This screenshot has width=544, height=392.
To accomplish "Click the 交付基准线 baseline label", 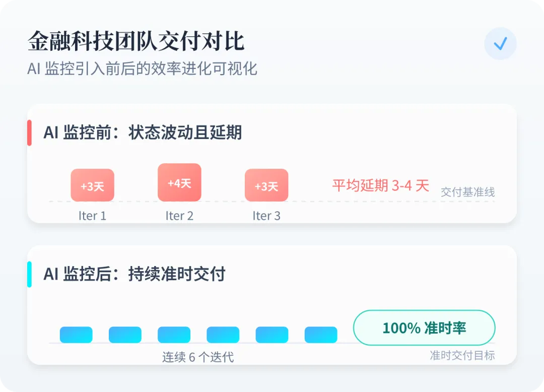I will (467, 192).
